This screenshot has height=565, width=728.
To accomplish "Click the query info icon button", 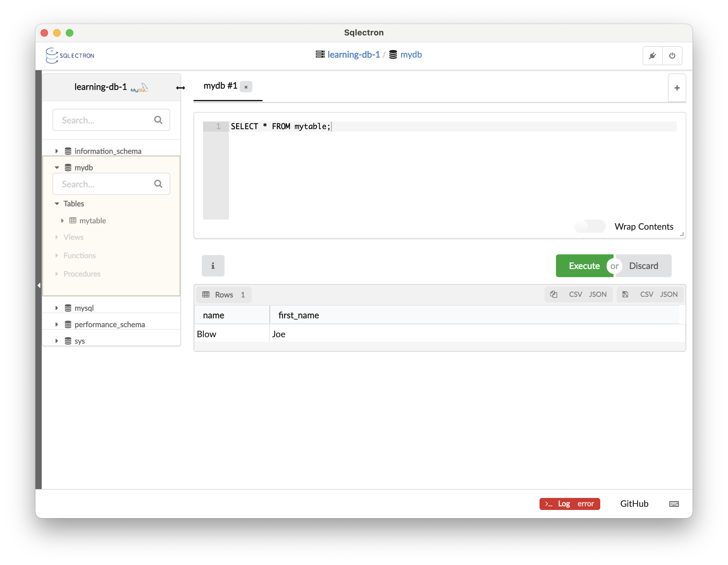I will click(213, 265).
